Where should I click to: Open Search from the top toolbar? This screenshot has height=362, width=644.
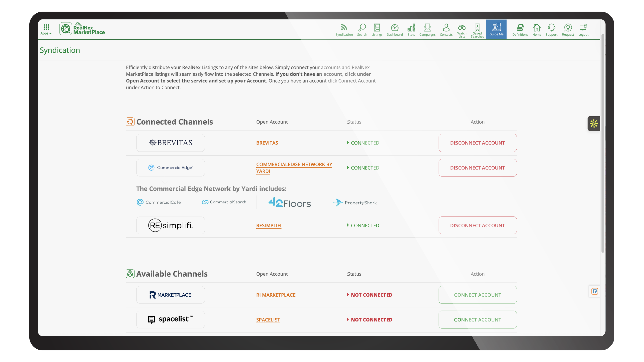[362, 30]
